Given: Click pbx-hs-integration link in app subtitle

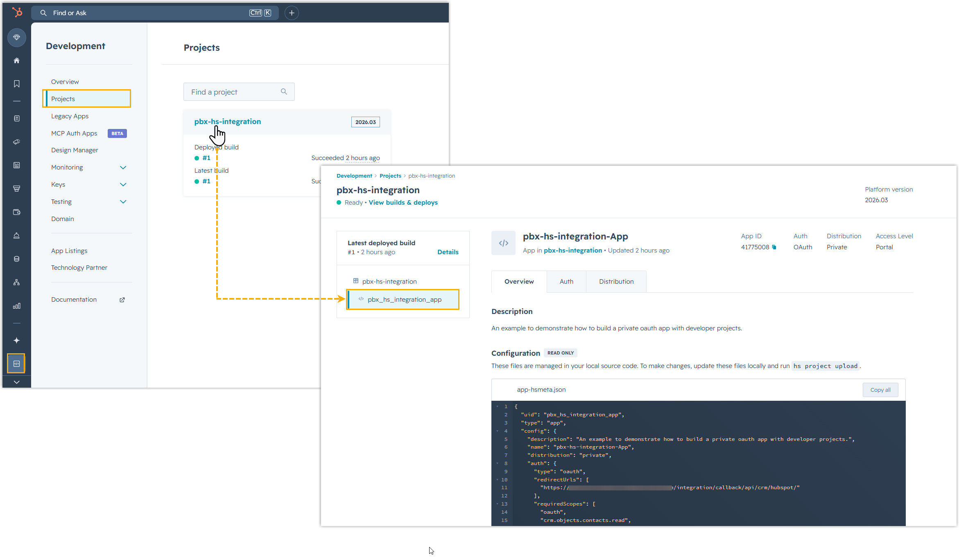Looking at the screenshot, I should coord(572,251).
